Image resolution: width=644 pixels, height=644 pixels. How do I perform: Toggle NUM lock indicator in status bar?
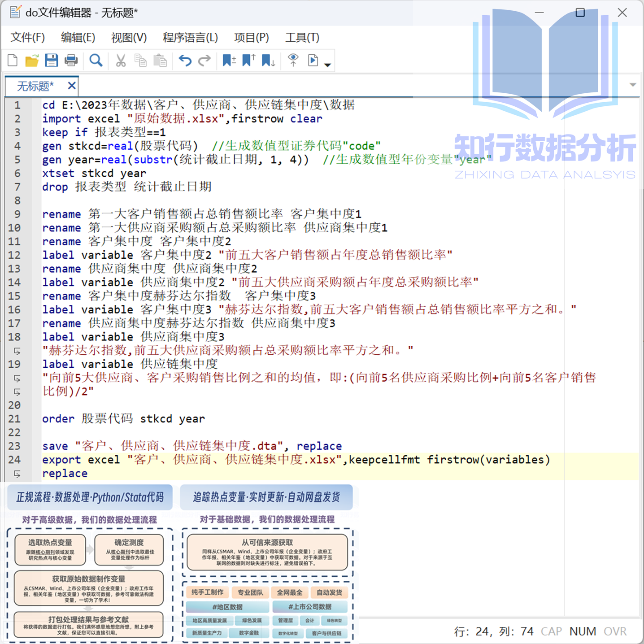583,631
